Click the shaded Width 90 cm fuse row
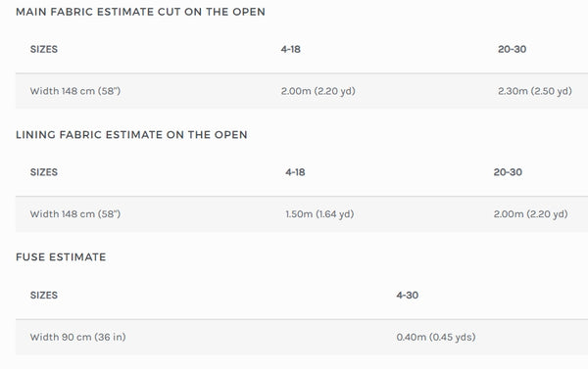The image size is (588, 369). click(302, 337)
